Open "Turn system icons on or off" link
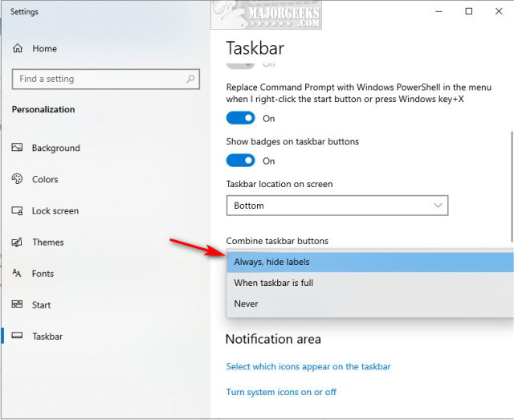Viewport: 514px width, 420px height. tap(281, 392)
